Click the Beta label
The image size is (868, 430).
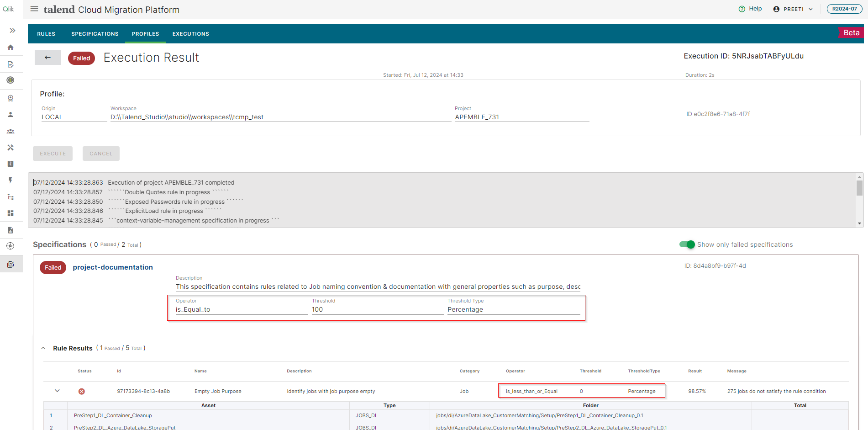coord(851,32)
